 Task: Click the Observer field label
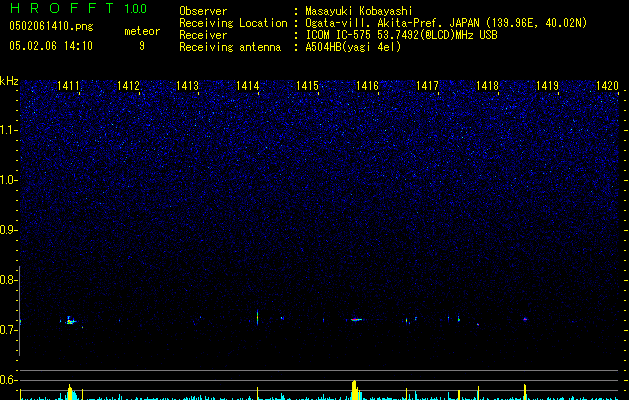click(x=203, y=11)
